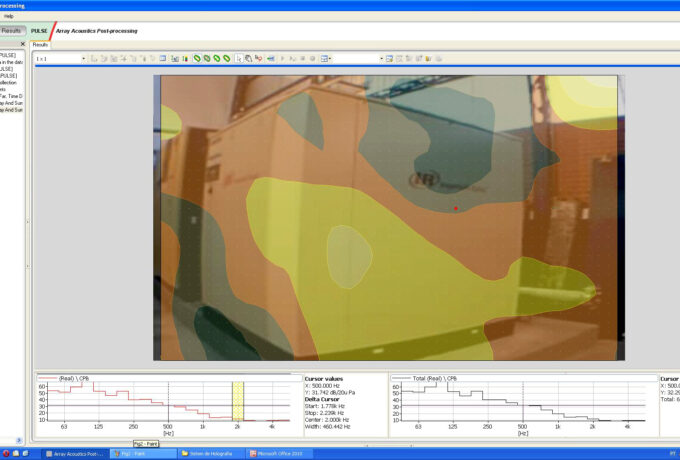Switch to the Results tab
Screen dimensions: 680x460
pyautogui.click(x=40, y=45)
